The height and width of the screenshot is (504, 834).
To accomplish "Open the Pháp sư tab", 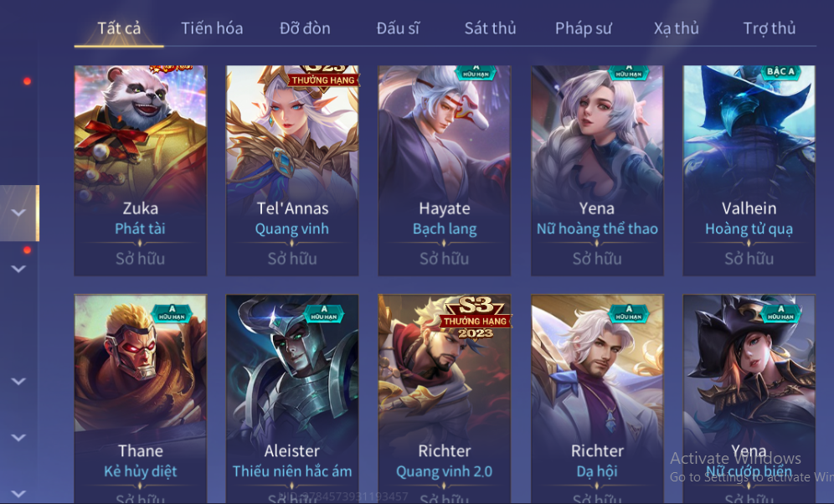I will 583,28.
